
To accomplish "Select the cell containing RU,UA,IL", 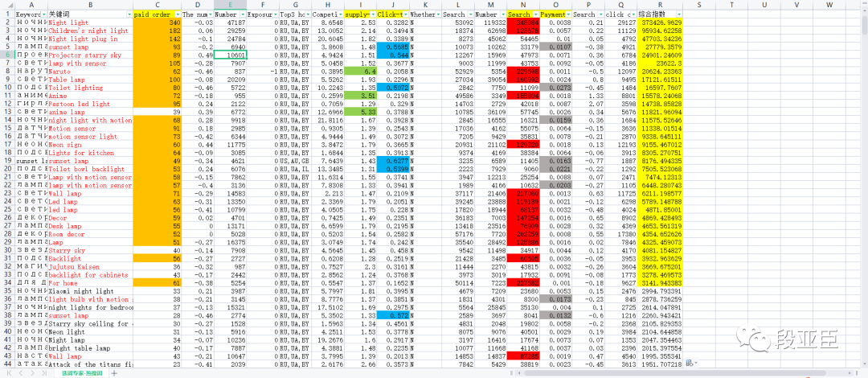I will click(295, 169).
